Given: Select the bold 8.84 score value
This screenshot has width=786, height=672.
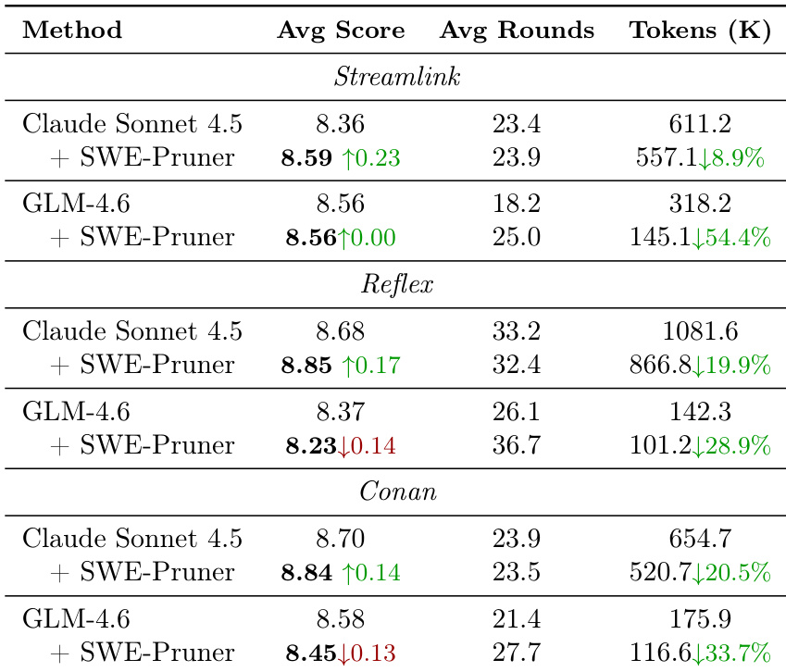Looking at the screenshot, I should pyautogui.click(x=306, y=572).
